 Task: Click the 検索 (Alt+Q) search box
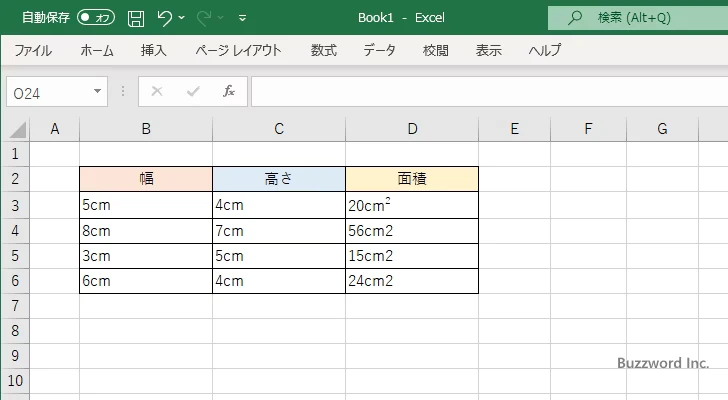pyautogui.click(x=638, y=18)
